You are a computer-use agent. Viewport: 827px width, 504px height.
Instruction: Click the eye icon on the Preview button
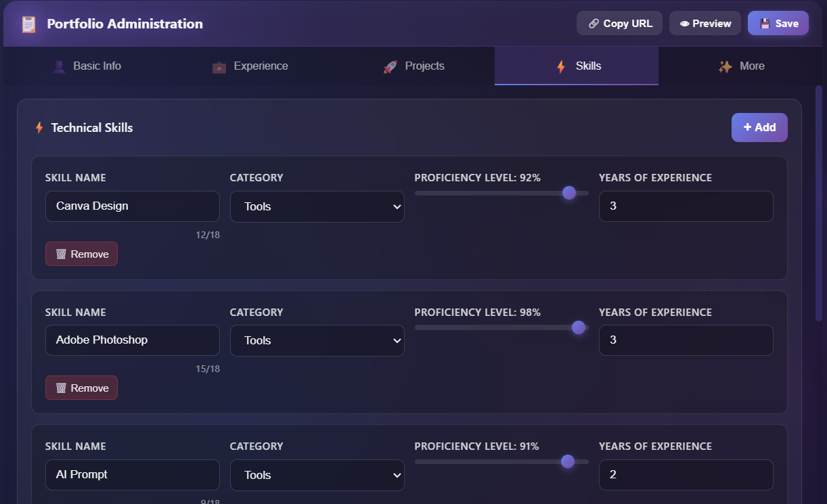(x=686, y=22)
